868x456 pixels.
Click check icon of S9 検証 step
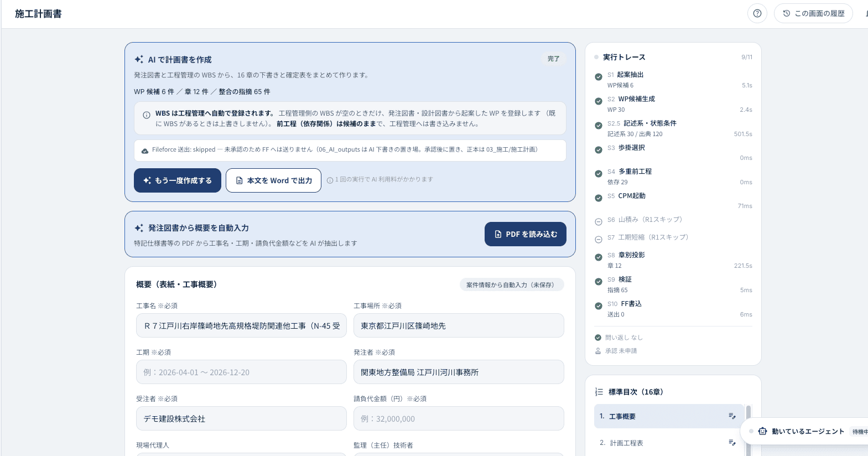(599, 282)
